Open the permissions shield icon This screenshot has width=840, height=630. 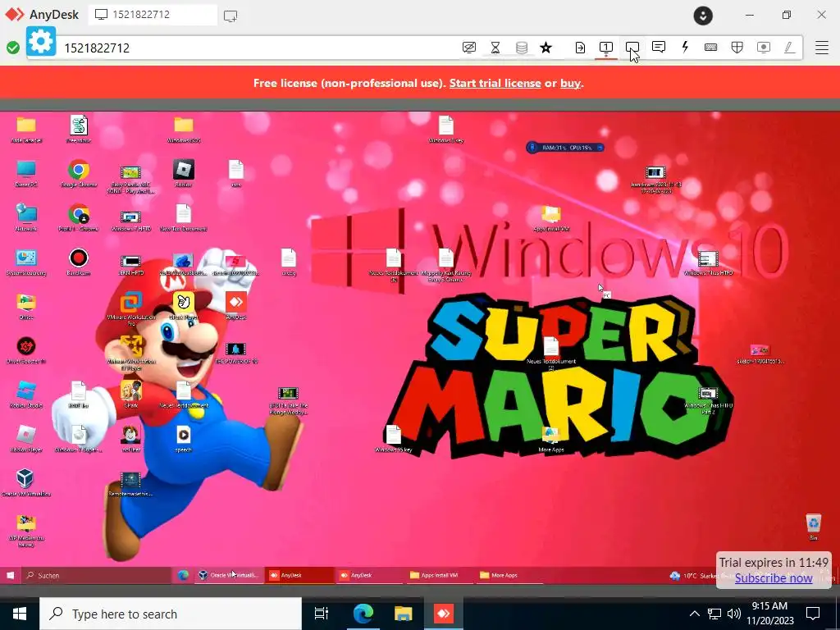tap(737, 48)
